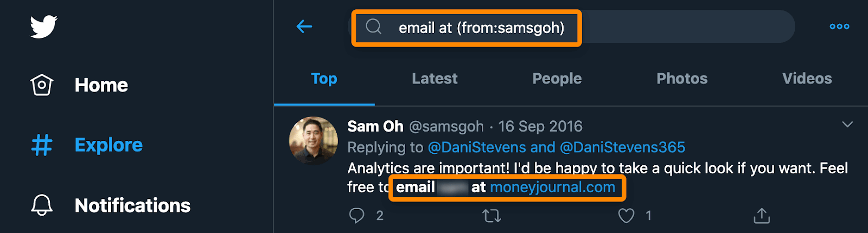
Task: Open the moneyjournal.com link
Action: click(x=552, y=187)
